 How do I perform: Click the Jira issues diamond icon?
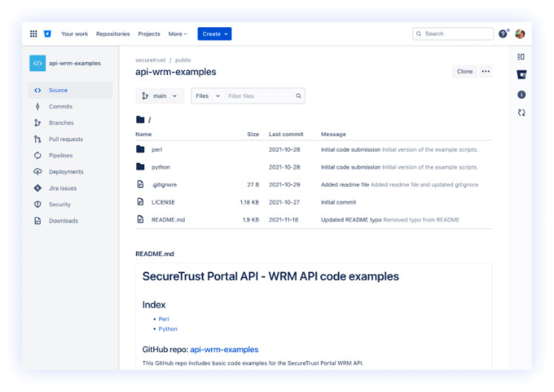pyautogui.click(x=38, y=188)
